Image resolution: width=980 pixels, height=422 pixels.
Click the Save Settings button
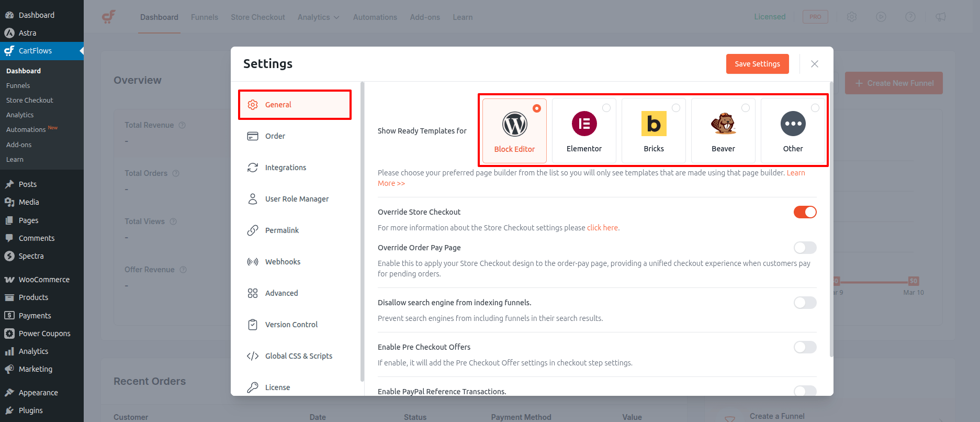[x=758, y=64]
